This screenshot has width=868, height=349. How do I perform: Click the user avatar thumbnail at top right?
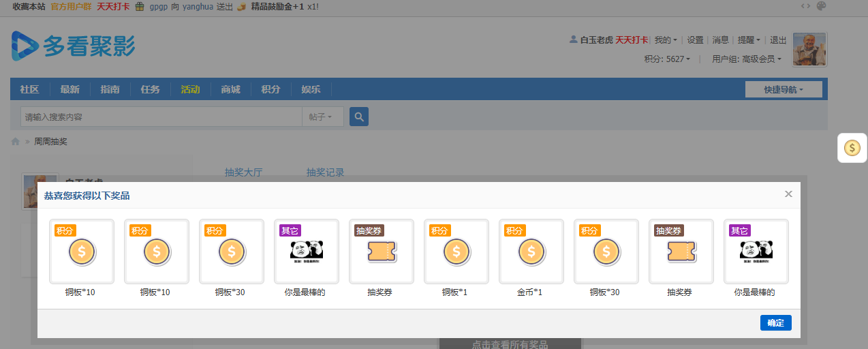[x=809, y=49]
